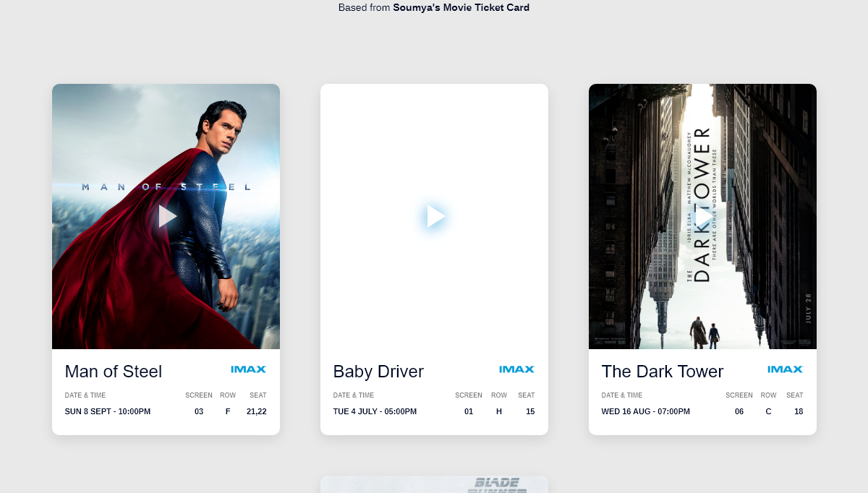This screenshot has height=493, width=868.
Task: Click screen value 06 on The Dark Tower
Action: coord(739,412)
